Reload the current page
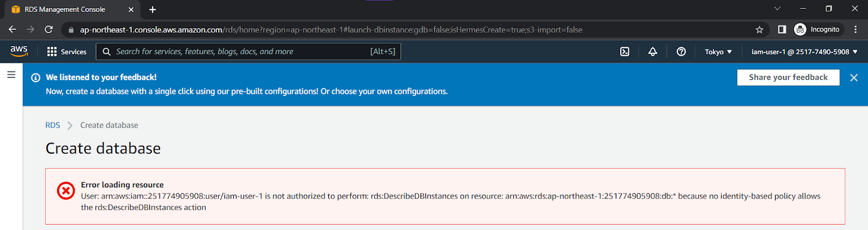Screen dimensions: 868x230 pos(49,29)
